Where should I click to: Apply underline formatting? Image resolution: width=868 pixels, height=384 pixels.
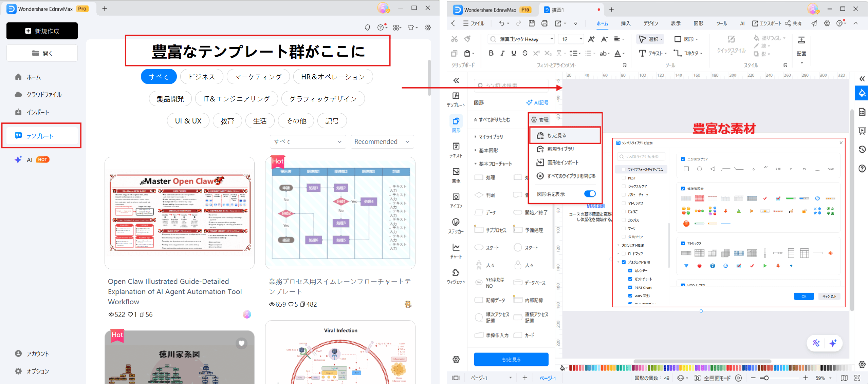[x=514, y=53]
